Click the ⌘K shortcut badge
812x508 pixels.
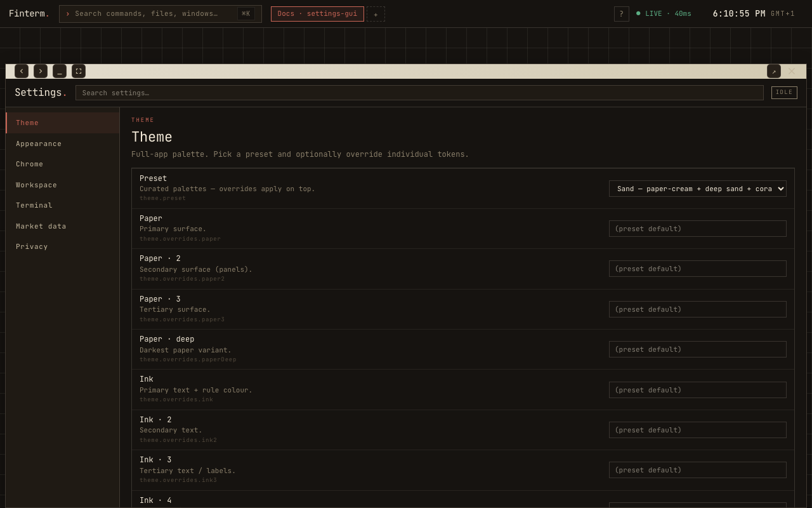[246, 14]
